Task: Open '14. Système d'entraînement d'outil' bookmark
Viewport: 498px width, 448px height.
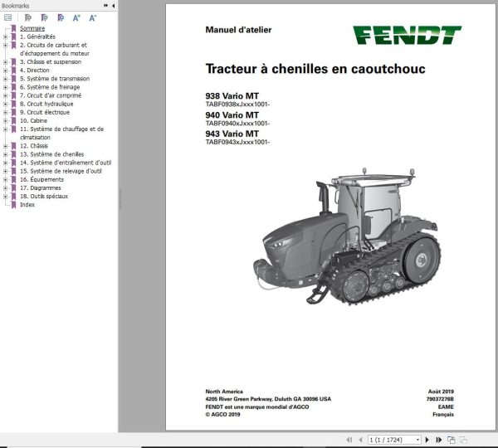Action: [x=66, y=163]
